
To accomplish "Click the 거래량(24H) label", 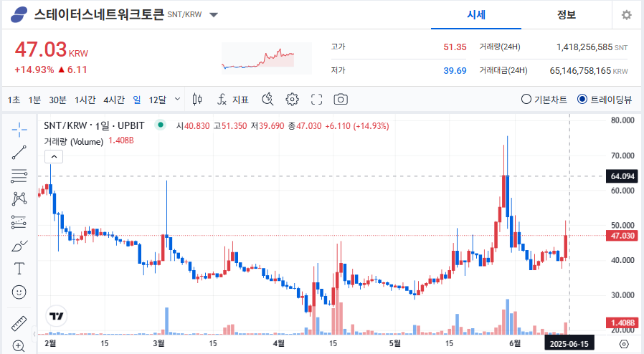I will click(499, 47).
